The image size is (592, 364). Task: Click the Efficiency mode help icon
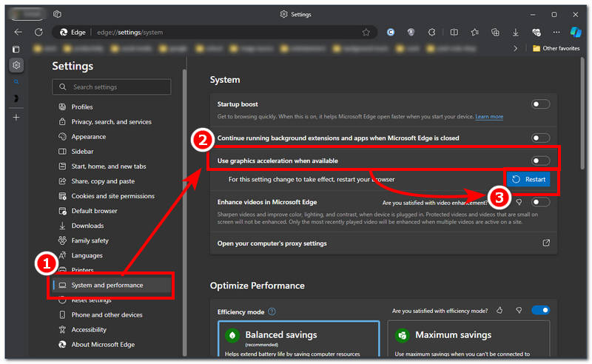click(272, 311)
